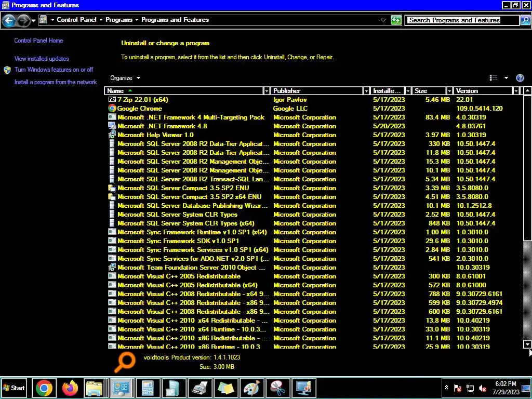532x399 pixels.
Task: Click the 5/20/2023 install date
Action: (x=389, y=126)
